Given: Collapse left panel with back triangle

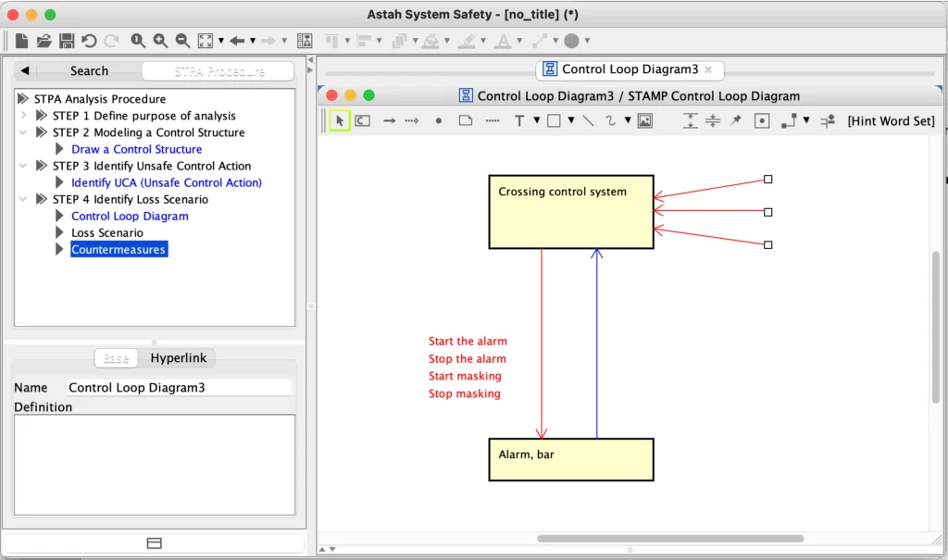Looking at the screenshot, I should click(x=25, y=70).
